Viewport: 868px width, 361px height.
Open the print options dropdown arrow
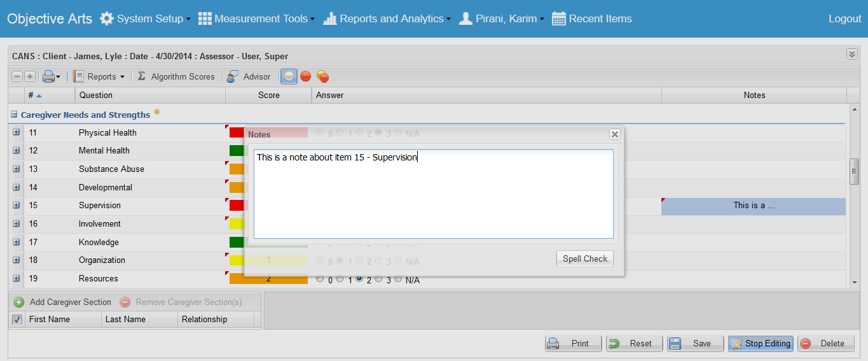coord(59,77)
